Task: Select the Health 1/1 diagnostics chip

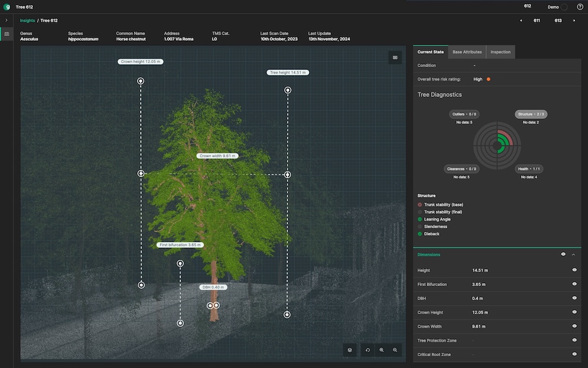Action: 529,169
